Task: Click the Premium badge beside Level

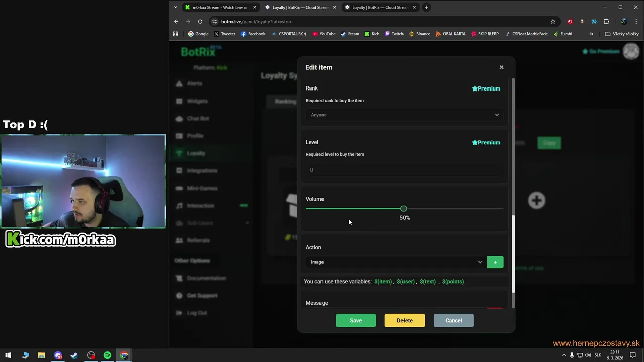Action: 486,143
